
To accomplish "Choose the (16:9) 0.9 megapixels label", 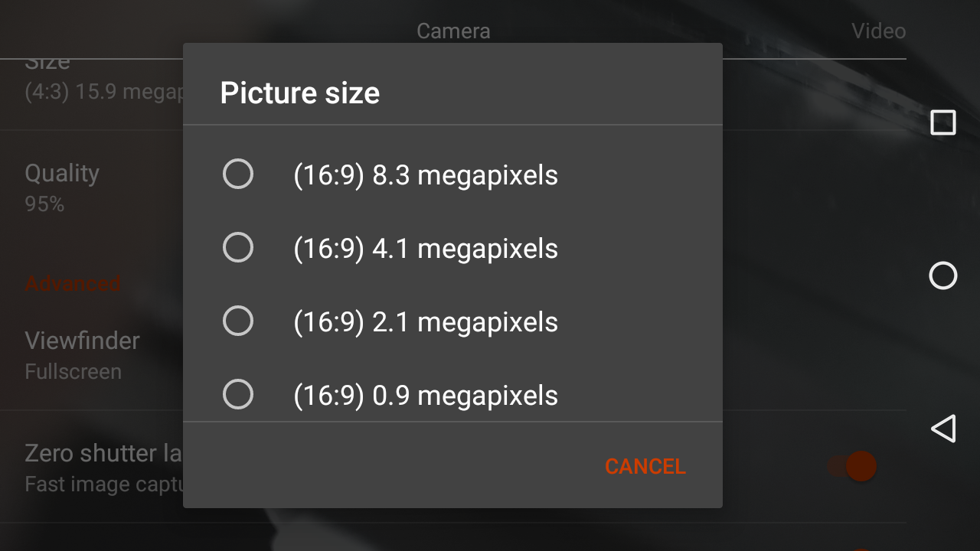I will (x=426, y=396).
